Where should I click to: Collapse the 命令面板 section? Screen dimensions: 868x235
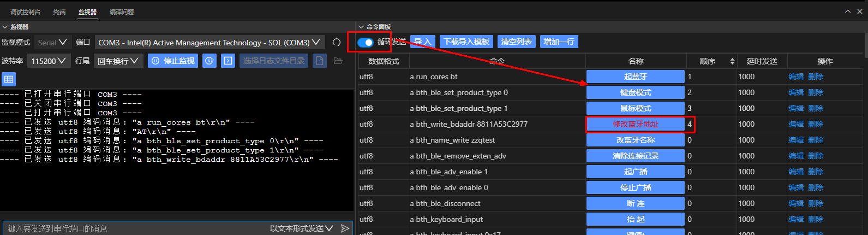(361, 27)
